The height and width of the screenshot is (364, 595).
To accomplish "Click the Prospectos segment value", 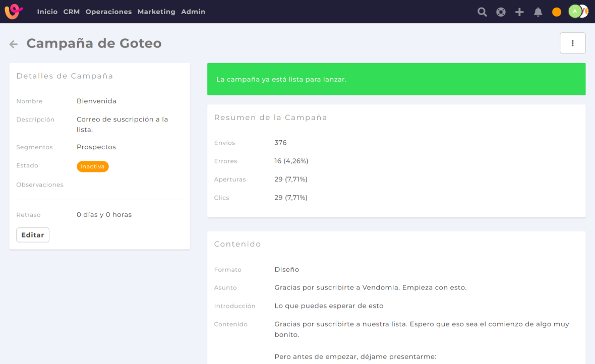I will tap(96, 147).
